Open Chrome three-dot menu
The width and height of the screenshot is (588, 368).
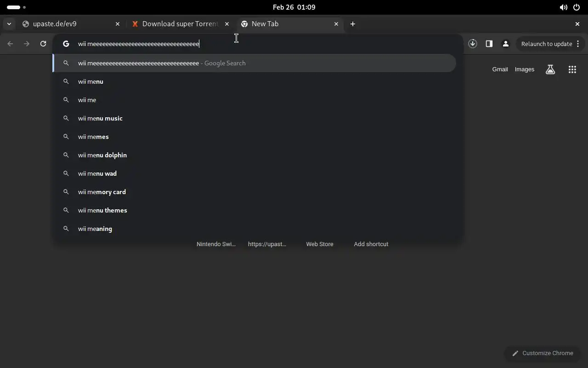tap(578, 44)
